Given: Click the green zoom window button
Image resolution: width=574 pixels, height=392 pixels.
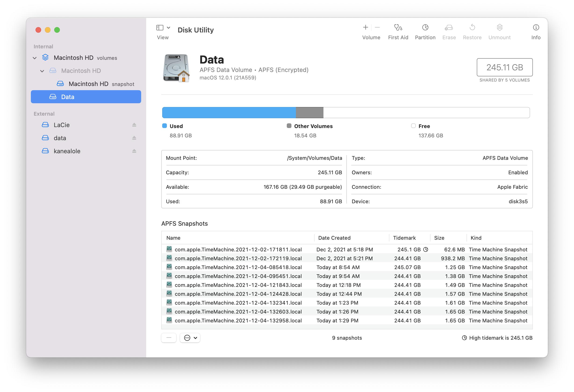Looking at the screenshot, I should tap(57, 30).
